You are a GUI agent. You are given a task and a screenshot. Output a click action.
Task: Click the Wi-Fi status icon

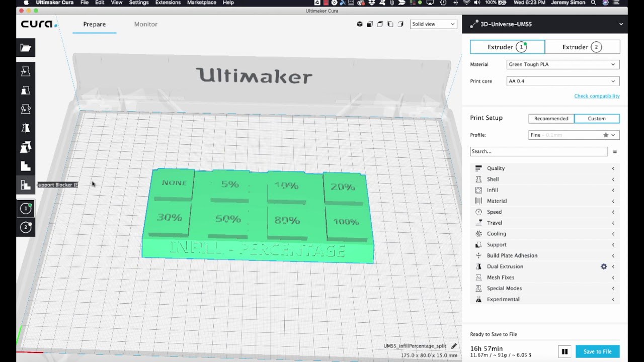click(x=466, y=3)
